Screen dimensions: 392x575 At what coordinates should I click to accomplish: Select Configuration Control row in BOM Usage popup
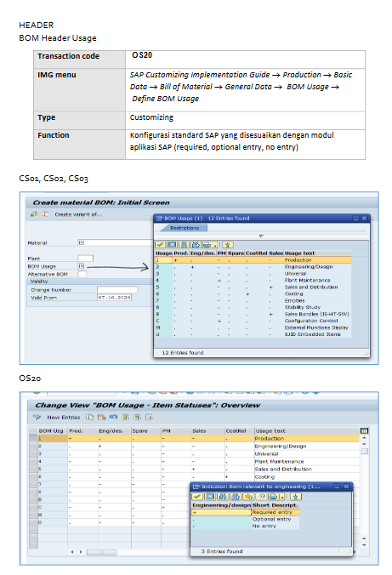pos(253,321)
